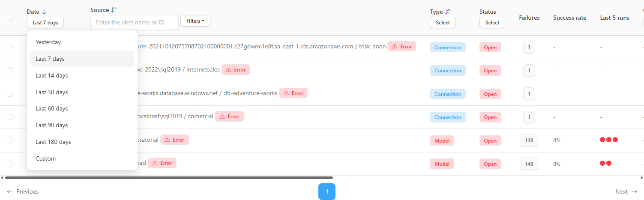Click the Status column header

(488, 12)
